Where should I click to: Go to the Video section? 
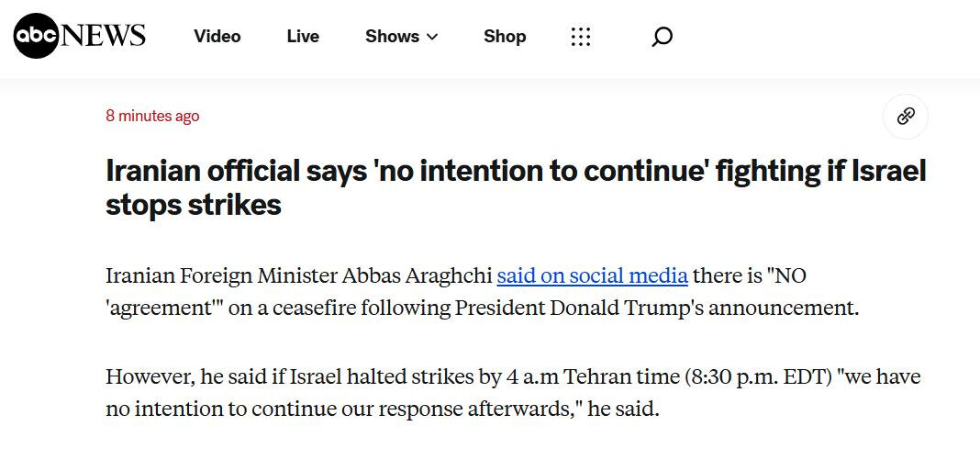pos(217,37)
